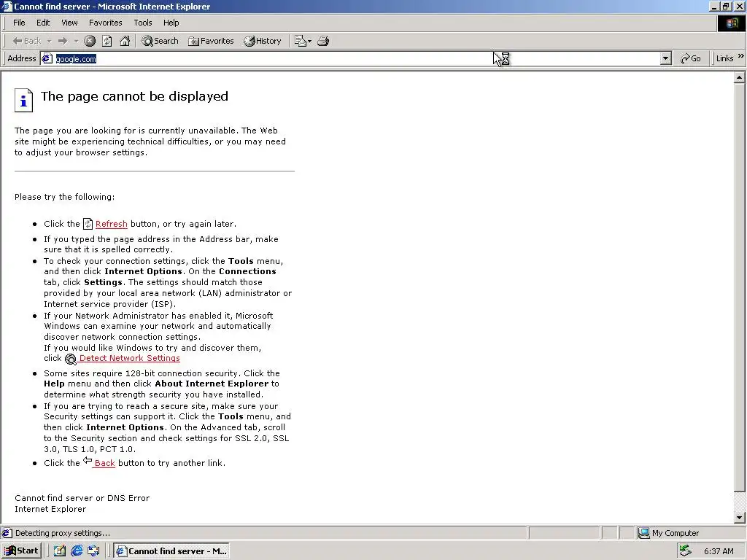
Task: Click the Internet Explorer icon in title bar
Action: (x=7, y=6)
